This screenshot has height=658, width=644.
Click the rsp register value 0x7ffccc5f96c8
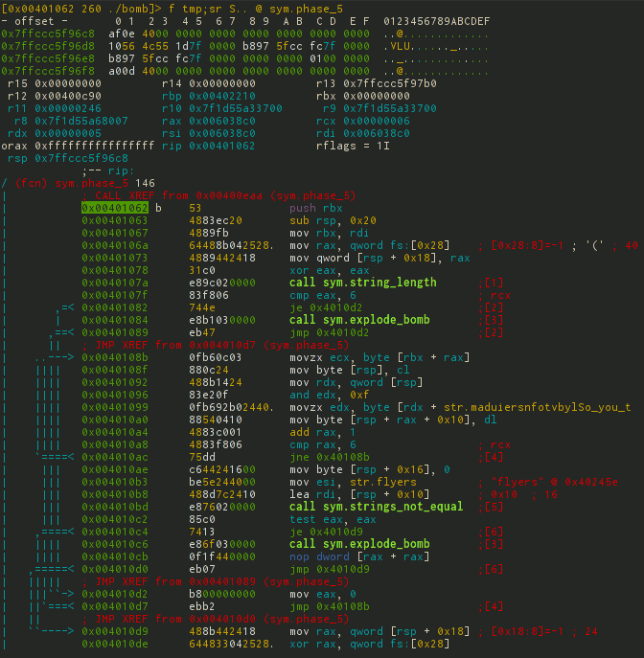[x=81, y=159]
